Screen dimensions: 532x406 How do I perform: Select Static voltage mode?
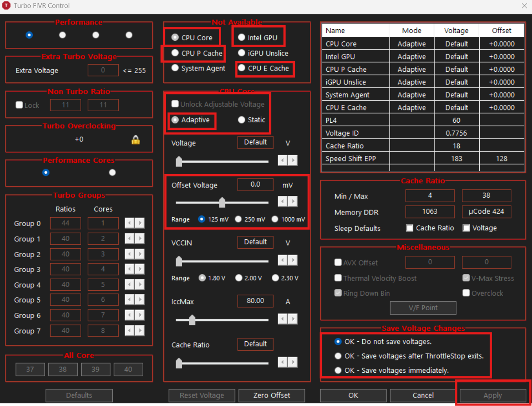(242, 120)
